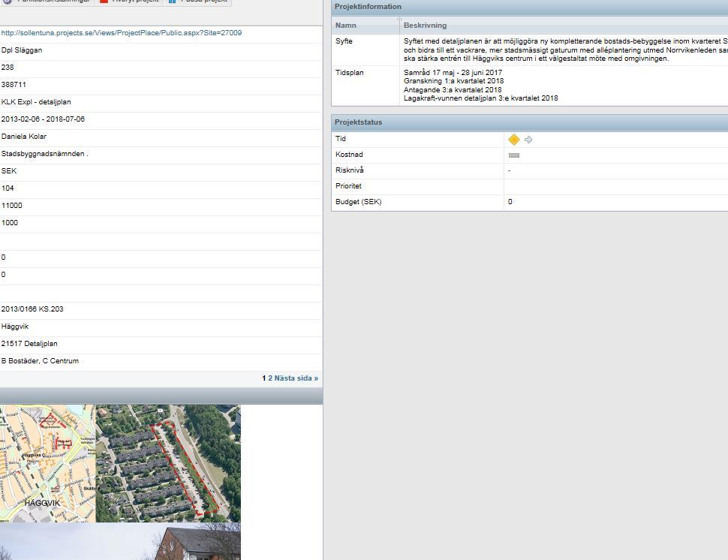
Task: Click 'Lagakraft-vunnen detaljplan 3:e kvartalet 2018' text
Action: pos(480,98)
